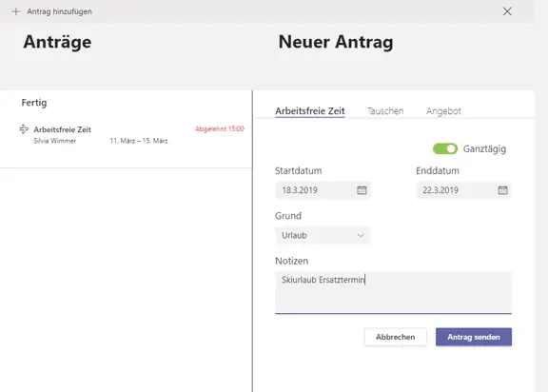
Task: Focus the Startdatum field showing 18.3.2019
Action: pos(323,190)
